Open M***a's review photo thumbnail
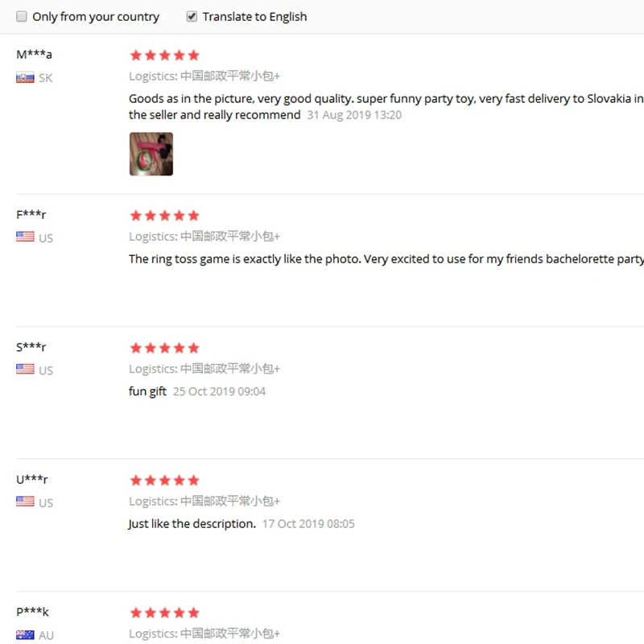 pyautogui.click(x=151, y=154)
